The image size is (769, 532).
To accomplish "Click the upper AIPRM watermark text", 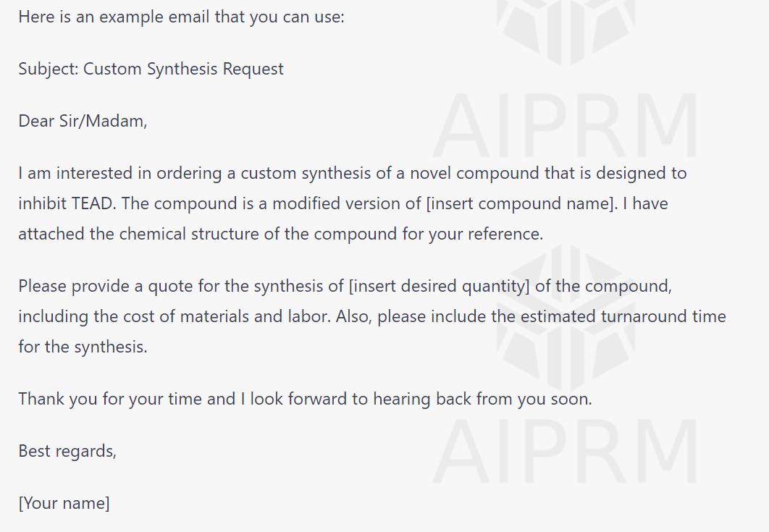I will tap(565, 127).
